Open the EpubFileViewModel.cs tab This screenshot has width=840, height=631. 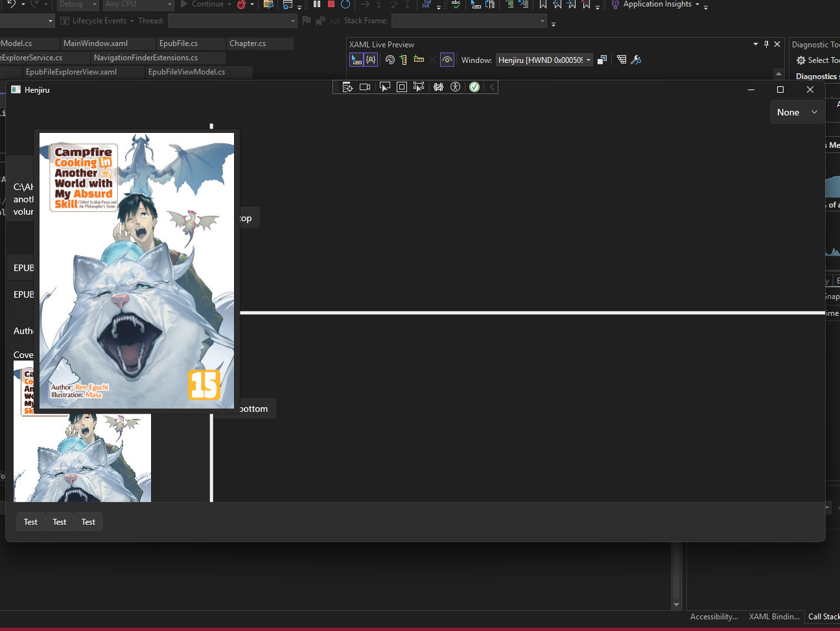coord(187,72)
